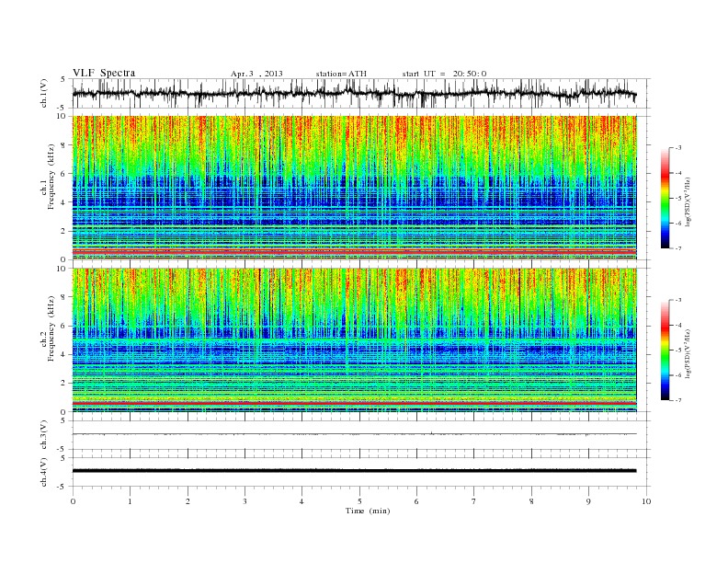
Task: Click the "VLF Spectra" plot title
Action: (104, 73)
